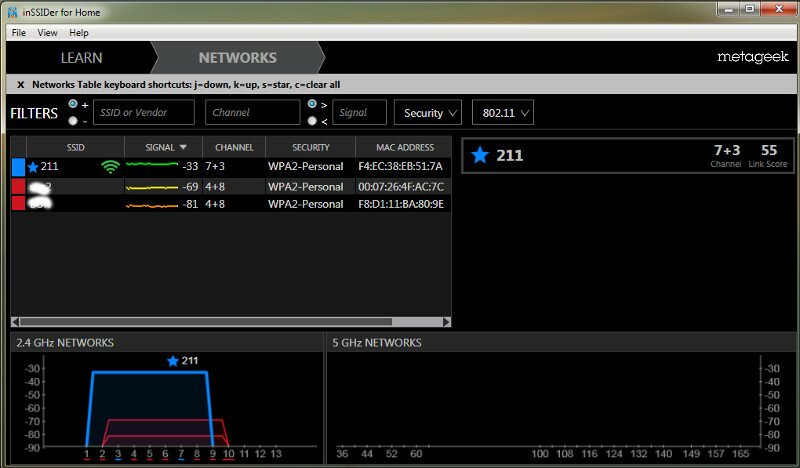800x468 pixels.
Task: Select the less-than signal filter radio
Action: pyautogui.click(x=312, y=121)
